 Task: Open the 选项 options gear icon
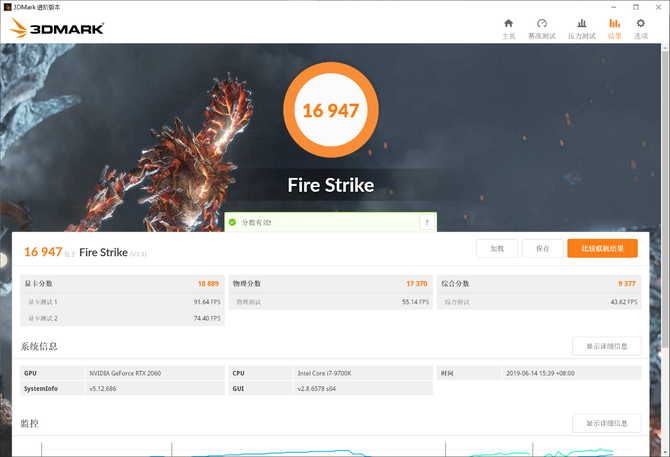641,23
